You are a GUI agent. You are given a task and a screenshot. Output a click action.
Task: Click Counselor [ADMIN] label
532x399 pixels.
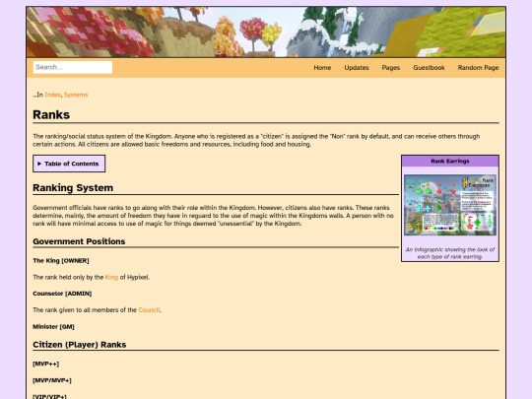coord(62,294)
